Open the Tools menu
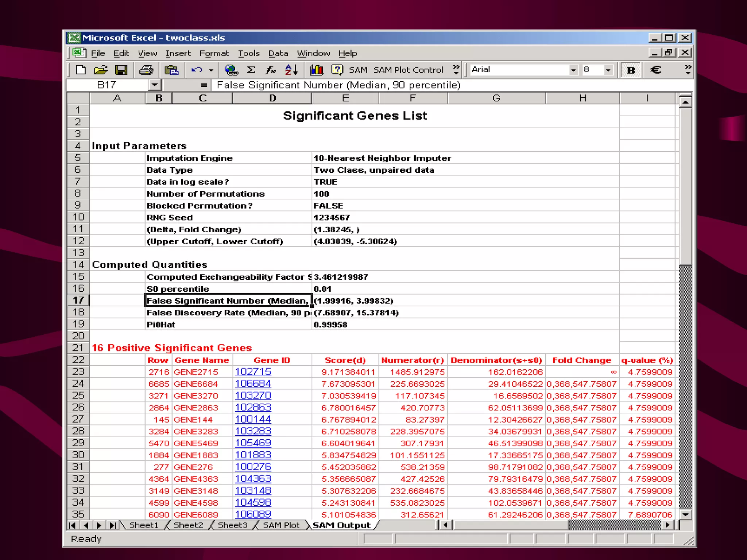This screenshot has height=560, width=747. [x=249, y=54]
